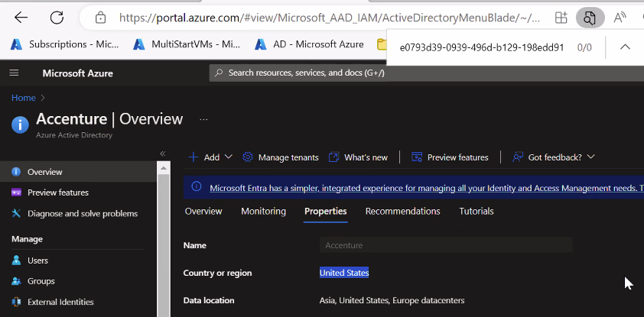Click the browser back arrow

(x=21, y=17)
